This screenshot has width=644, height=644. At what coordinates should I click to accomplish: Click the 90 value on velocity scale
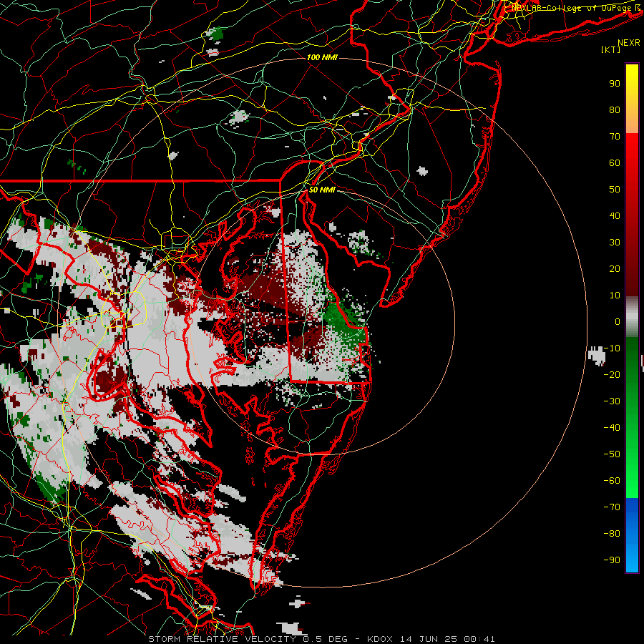pos(615,84)
